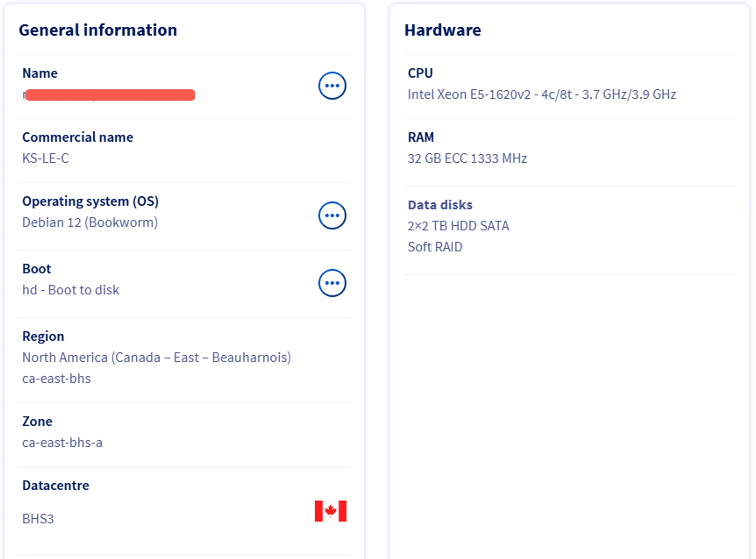Open the Operating system actions ellipsis menu
The height and width of the screenshot is (559, 756).
[332, 215]
